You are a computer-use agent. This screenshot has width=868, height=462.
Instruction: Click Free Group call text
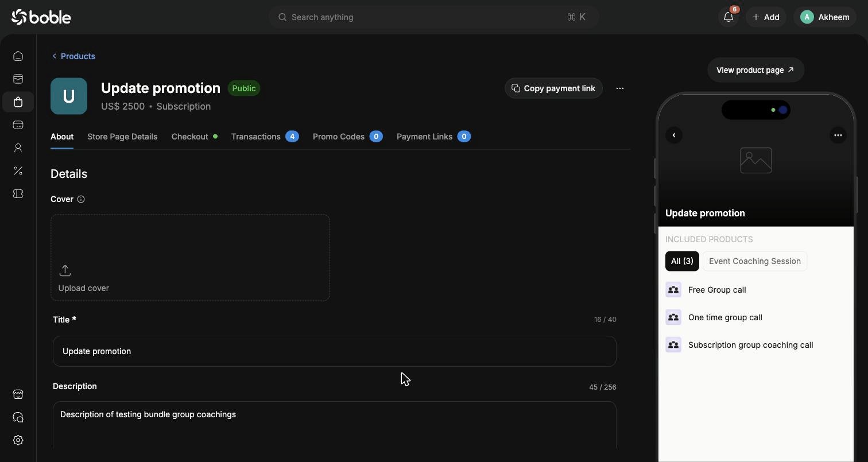(x=717, y=290)
